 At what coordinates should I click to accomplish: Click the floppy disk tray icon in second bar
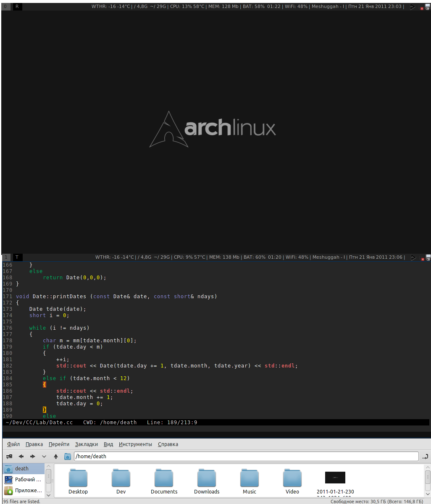click(428, 257)
